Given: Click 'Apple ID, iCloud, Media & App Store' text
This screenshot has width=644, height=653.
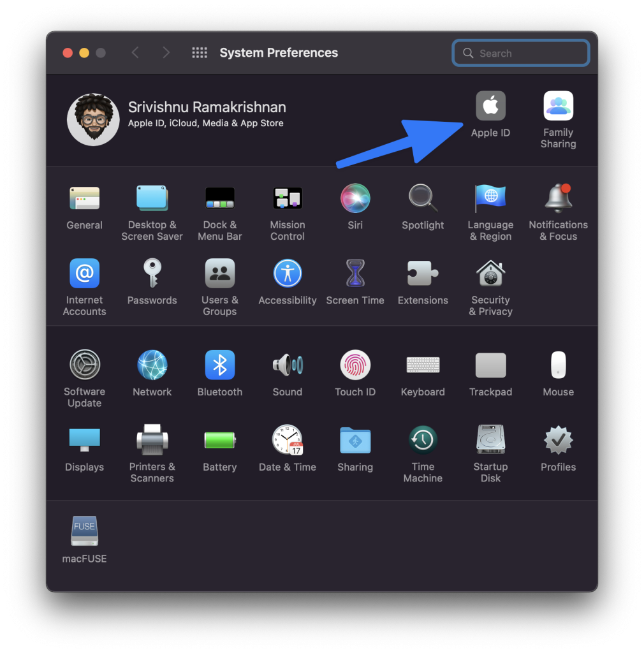Looking at the screenshot, I should click(206, 123).
